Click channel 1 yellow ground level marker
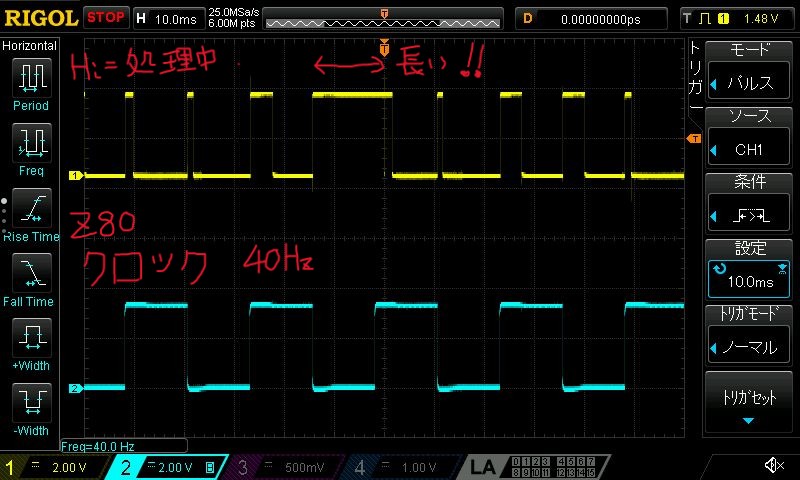This screenshot has width=800, height=480. [x=76, y=175]
